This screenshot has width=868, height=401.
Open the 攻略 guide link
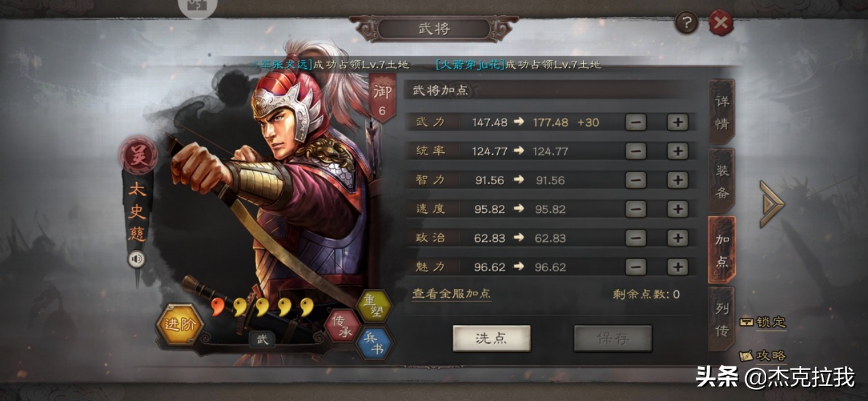[763, 355]
